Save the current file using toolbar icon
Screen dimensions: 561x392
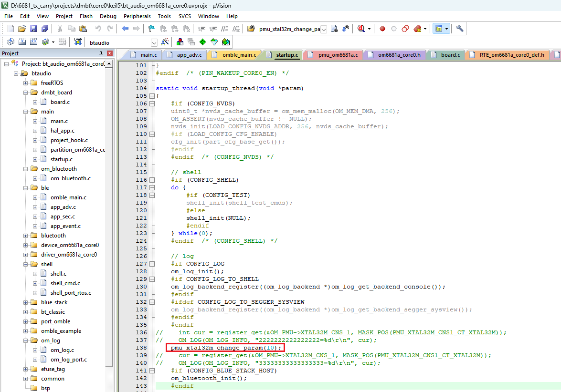point(33,29)
